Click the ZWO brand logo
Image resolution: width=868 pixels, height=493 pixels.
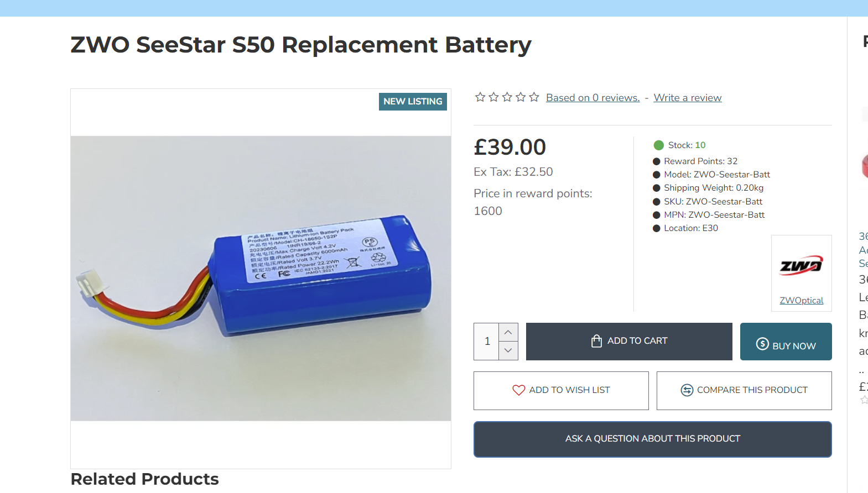pyautogui.click(x=801, y=266)
